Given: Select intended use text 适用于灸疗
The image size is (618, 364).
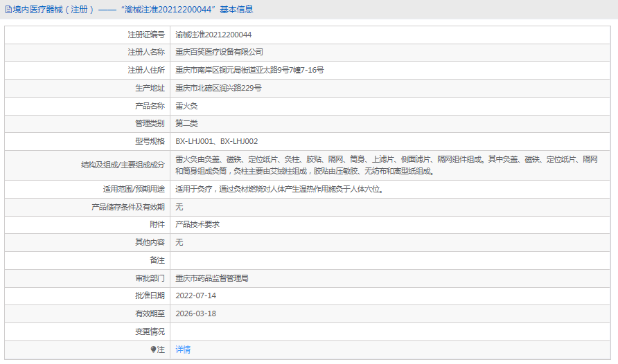Looking at the screenshot, I should coord(280,190).
